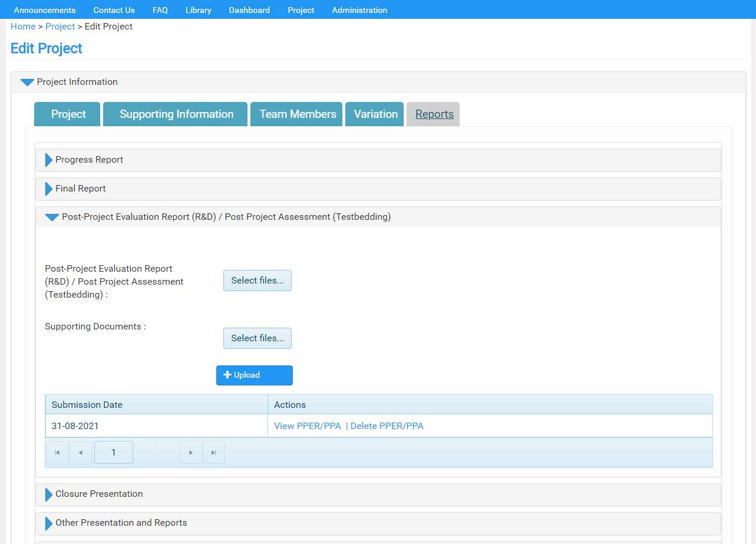756x544 pixels.
Task: Expand the Final Report section
Action: pos(49,189)
